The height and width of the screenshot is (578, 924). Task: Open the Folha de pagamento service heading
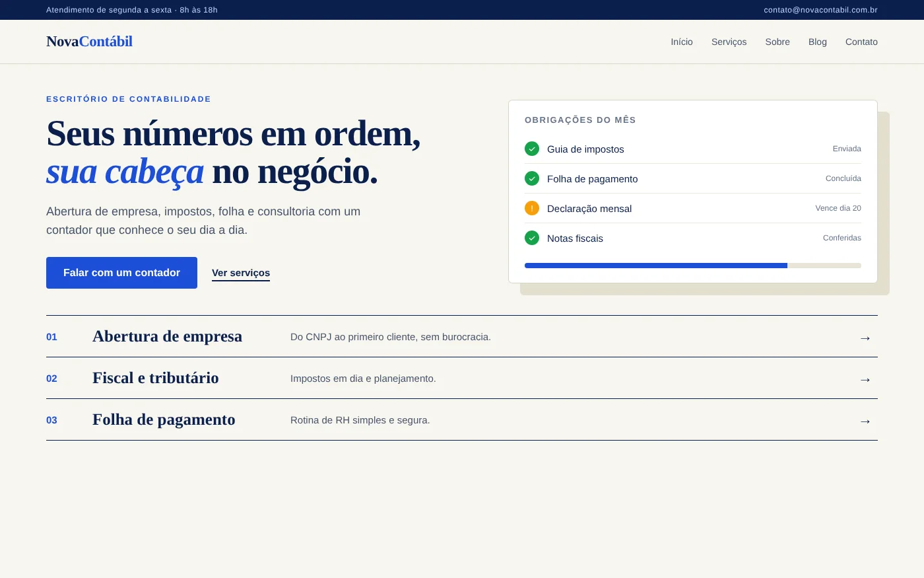point(164,419)
